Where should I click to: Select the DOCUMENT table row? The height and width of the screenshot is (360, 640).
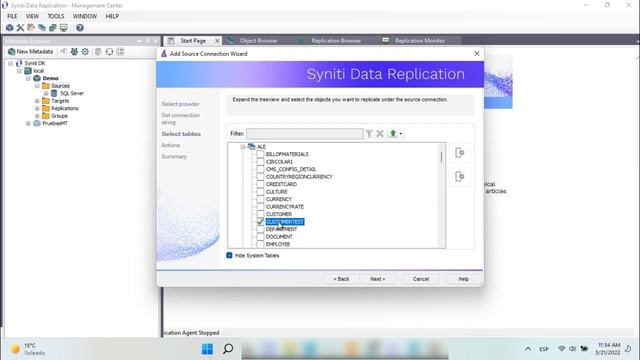tap(279, 237)
